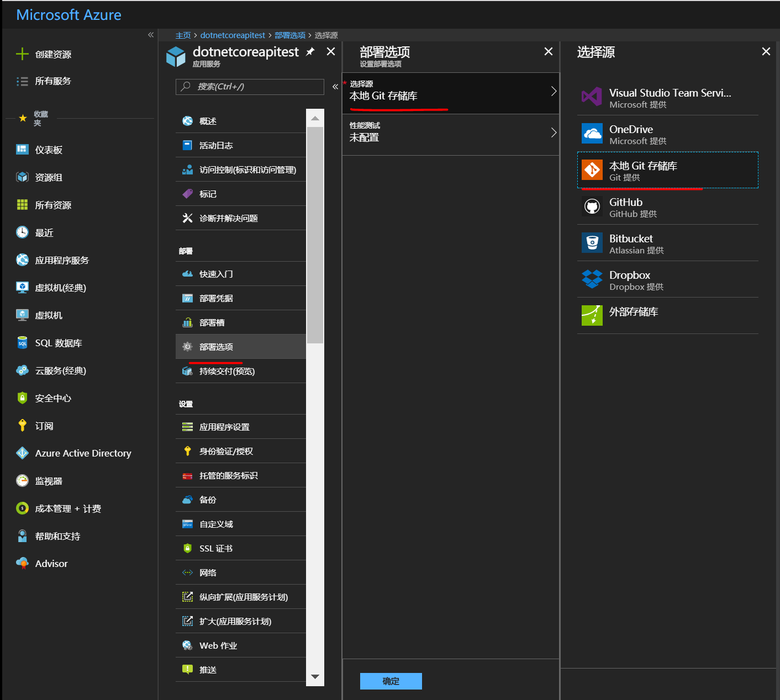Click the Visual Studio Team Services icon
Viewport: 780px width, 700px height.
592,97
